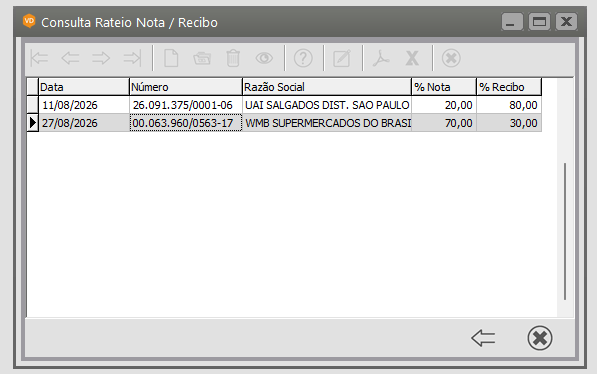Viewport: 597px width, 374px height.
Task: Click the Excel export X icon
Action: 412,58
